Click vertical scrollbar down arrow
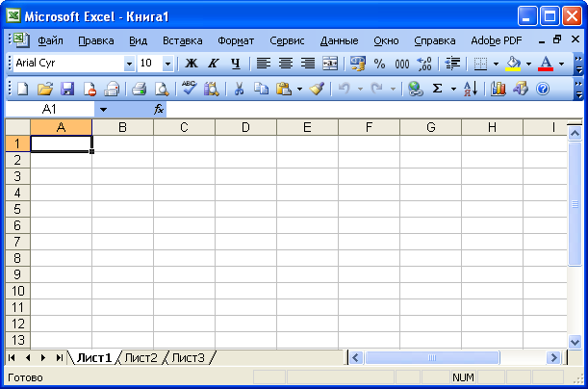The width and height of the screenshot is (588, 389). tap(575, 342)
